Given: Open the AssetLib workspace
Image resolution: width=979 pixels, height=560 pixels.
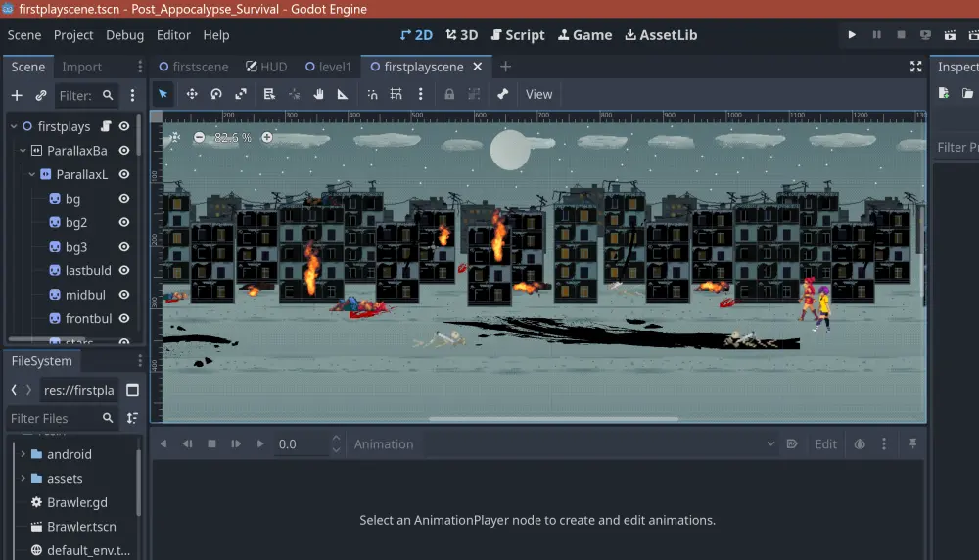Looking at the screenshot, I should click(661, 35).
